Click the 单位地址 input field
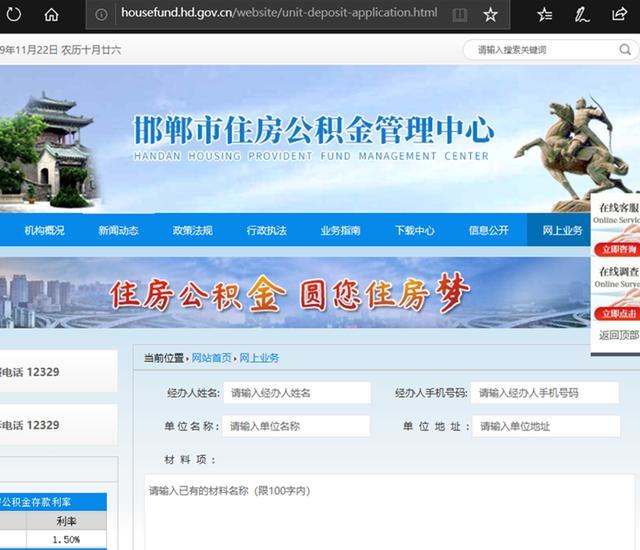This screenshot has height=550, width=640. pyautogui.click(x=546, y=426)
